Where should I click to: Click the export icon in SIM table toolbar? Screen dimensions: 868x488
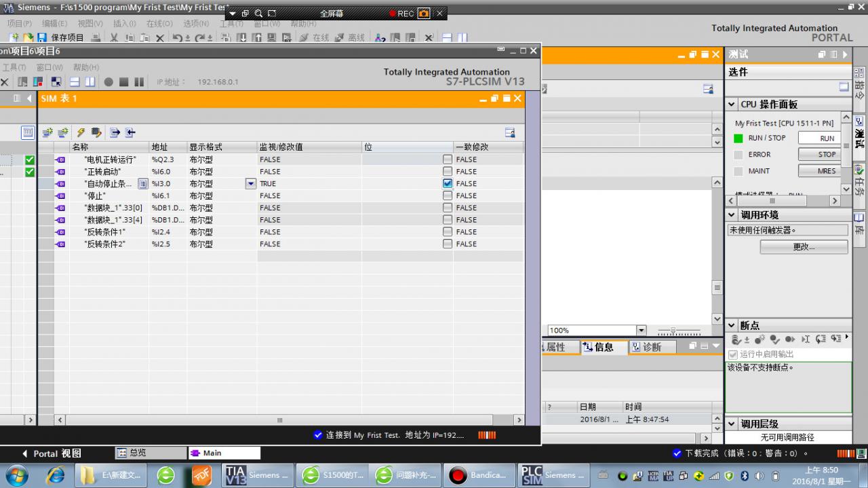(115, 132)
